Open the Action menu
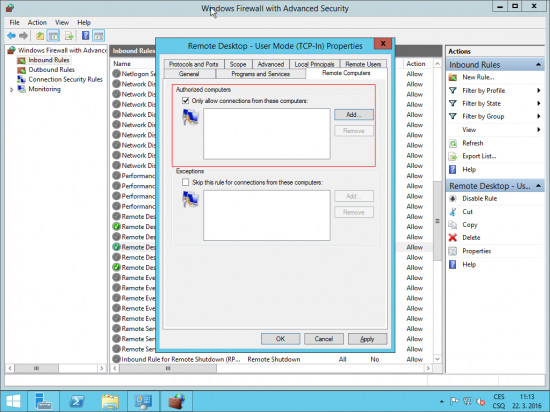550x412 pixels. 37,22
